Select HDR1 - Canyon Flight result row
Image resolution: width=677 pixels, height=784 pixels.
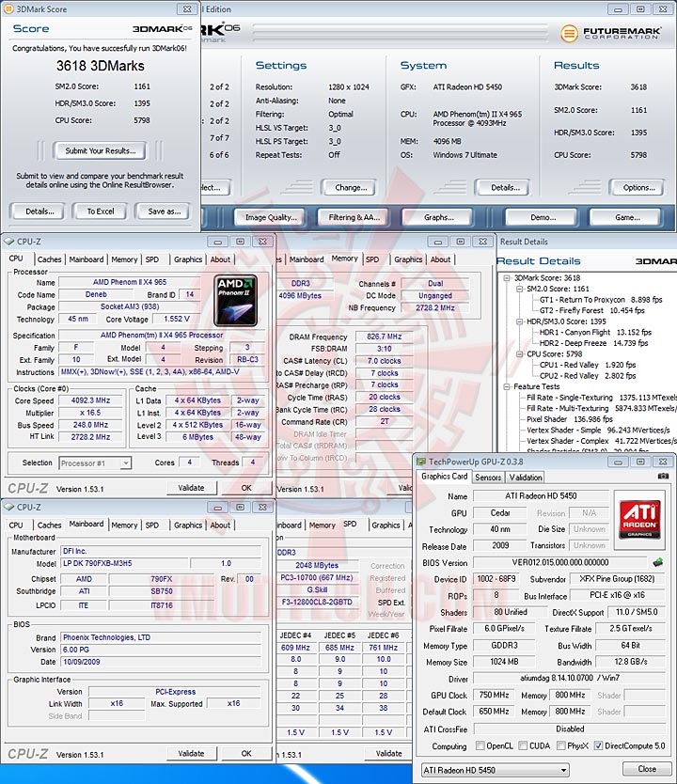595,332
